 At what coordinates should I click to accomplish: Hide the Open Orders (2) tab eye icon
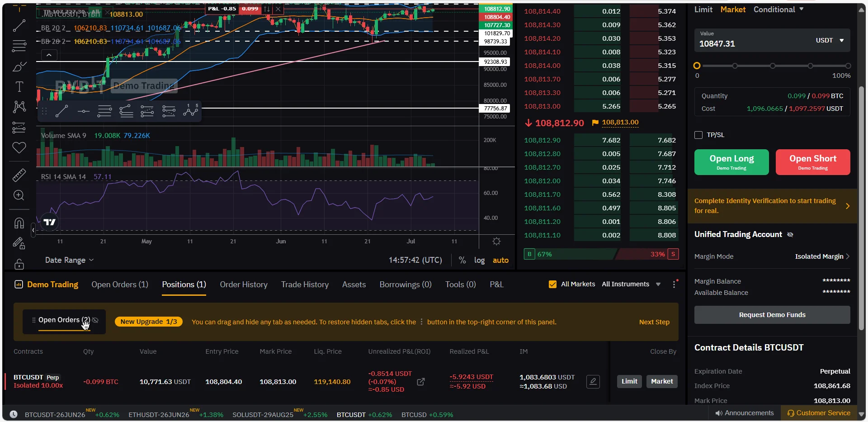coord(95,320)
